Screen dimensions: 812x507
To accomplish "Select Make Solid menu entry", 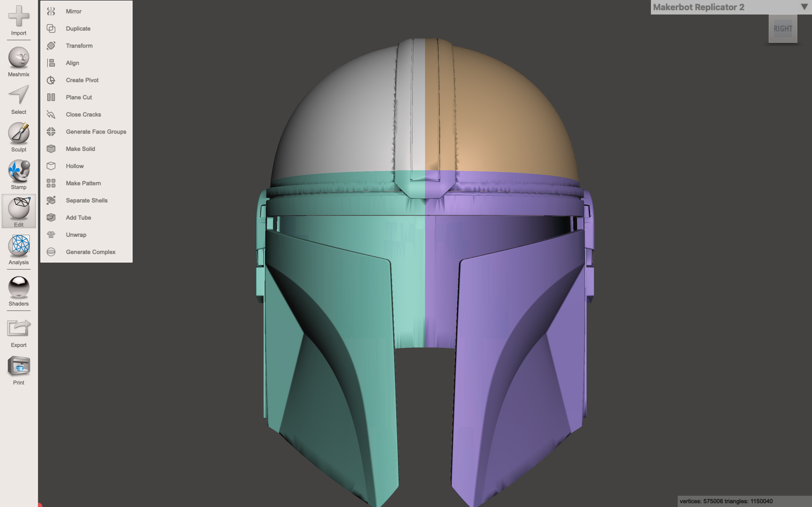I will click(x=80, y=149).
